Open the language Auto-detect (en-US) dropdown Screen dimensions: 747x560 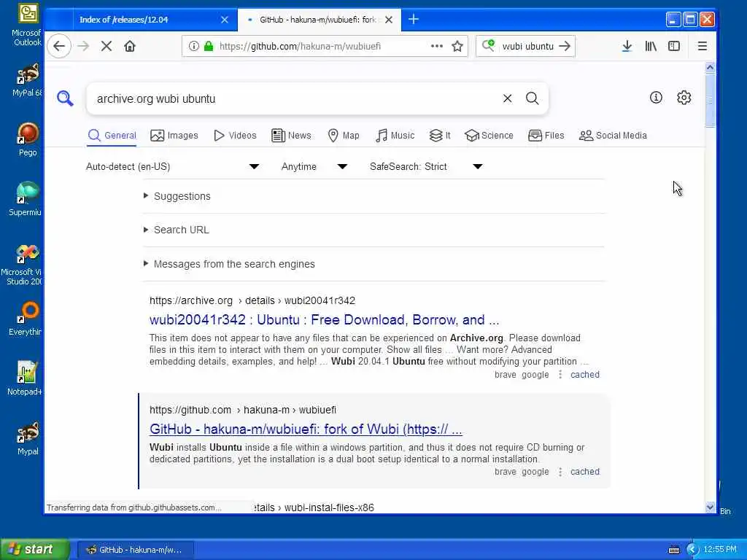coord(172,167)
